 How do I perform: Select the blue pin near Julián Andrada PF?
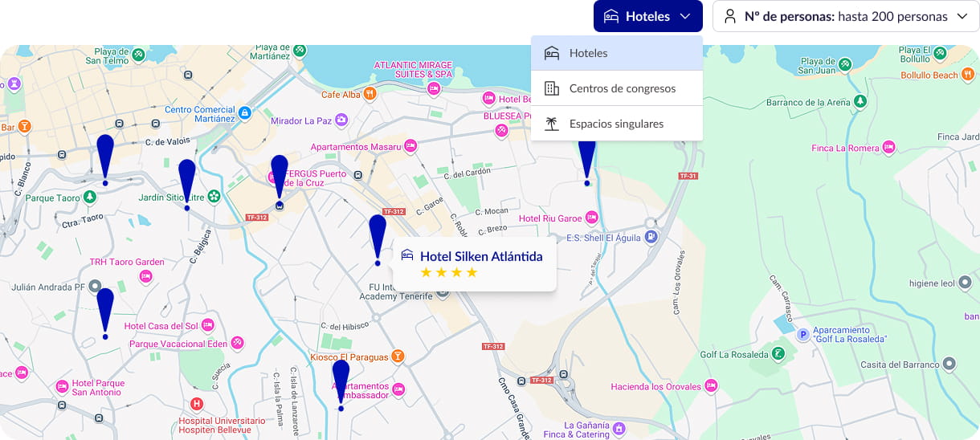pyautogui.click(x=105, y=311)
